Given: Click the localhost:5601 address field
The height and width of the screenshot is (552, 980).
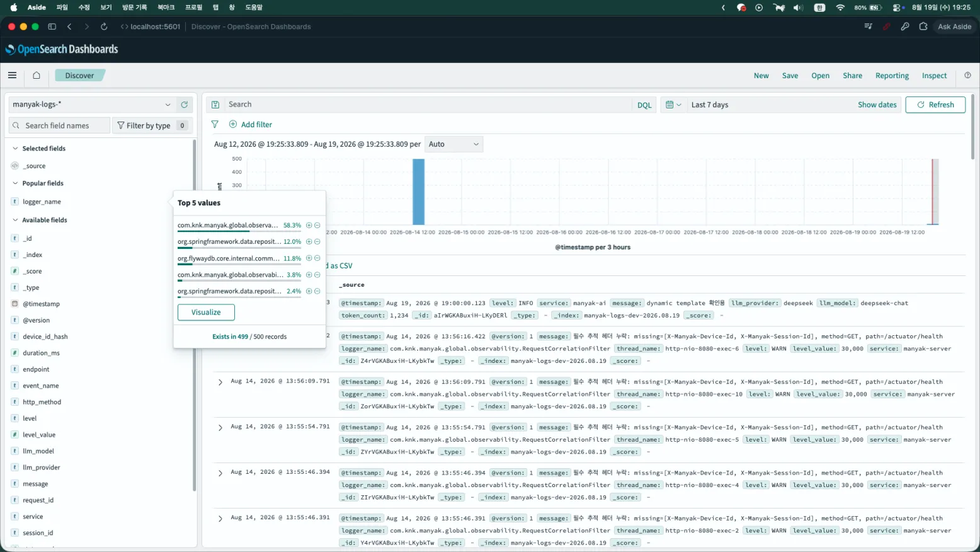Looking at the screenshot, I should [155, 26].
